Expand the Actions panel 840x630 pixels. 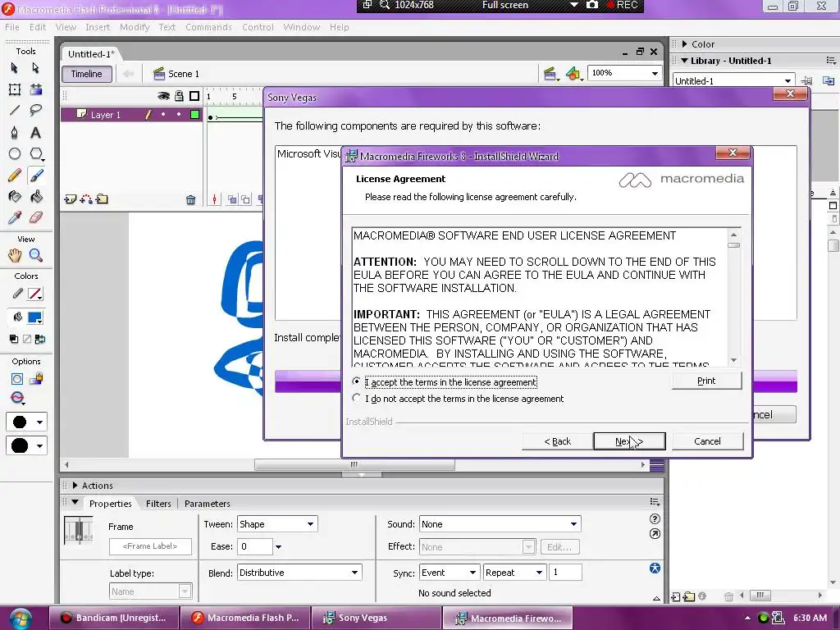pyautogui.click(x=75, y=486)
